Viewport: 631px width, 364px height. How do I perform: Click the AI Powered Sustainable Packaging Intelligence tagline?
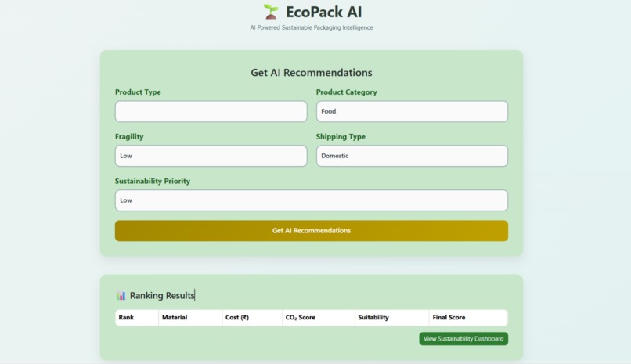[312, 27]
